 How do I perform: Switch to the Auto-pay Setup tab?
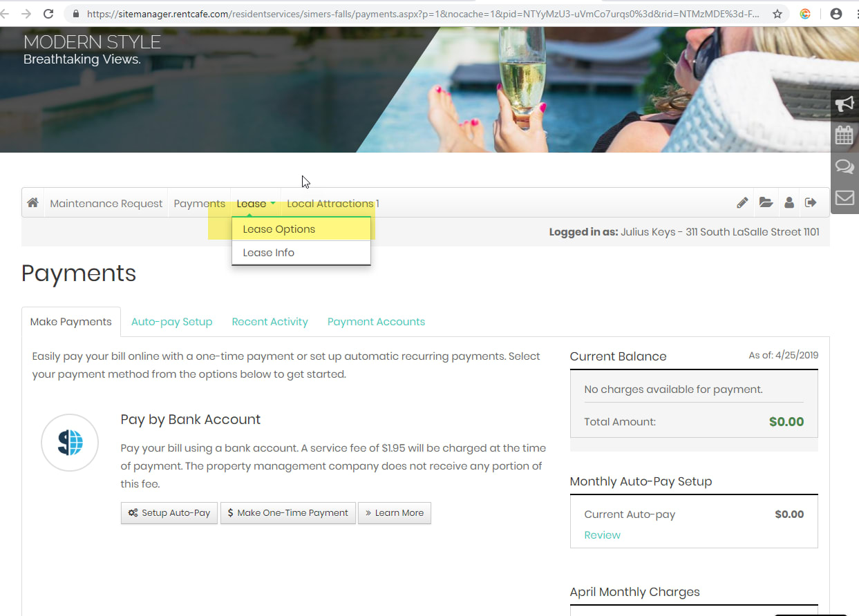click(171, 322)
